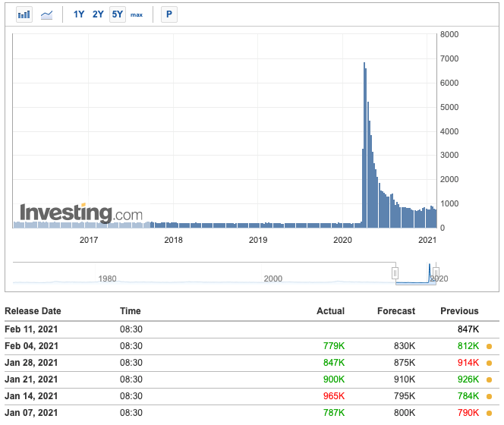Click the 790K previous value
Image resolution: width=504 pixels, height=425 pixels.
click(x=468, y=413)
